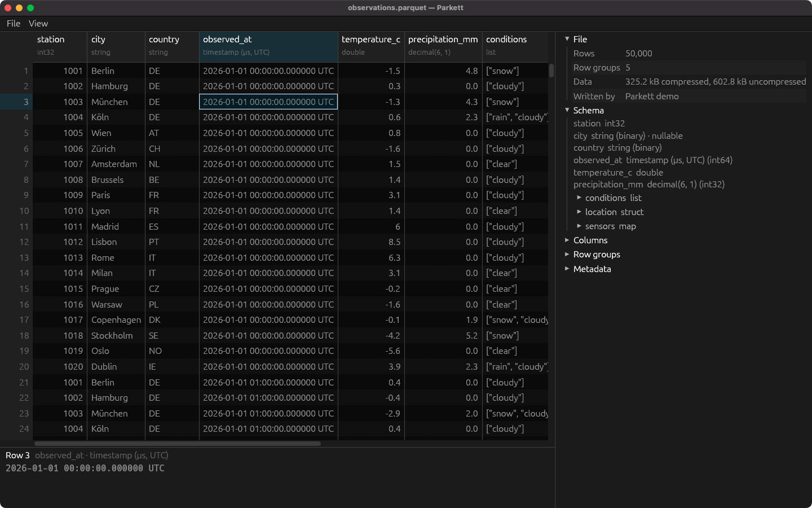This screenshot has height=508, width=812.
Task: Select the observed_at cell in row 3
Action: coord(268,102)
